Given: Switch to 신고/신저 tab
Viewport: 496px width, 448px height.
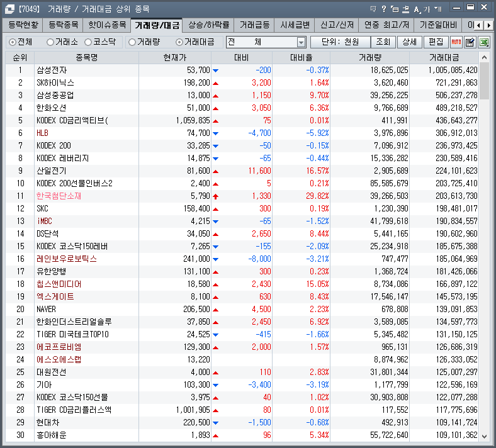Looking at the screenshot, I should pos(337,25).
